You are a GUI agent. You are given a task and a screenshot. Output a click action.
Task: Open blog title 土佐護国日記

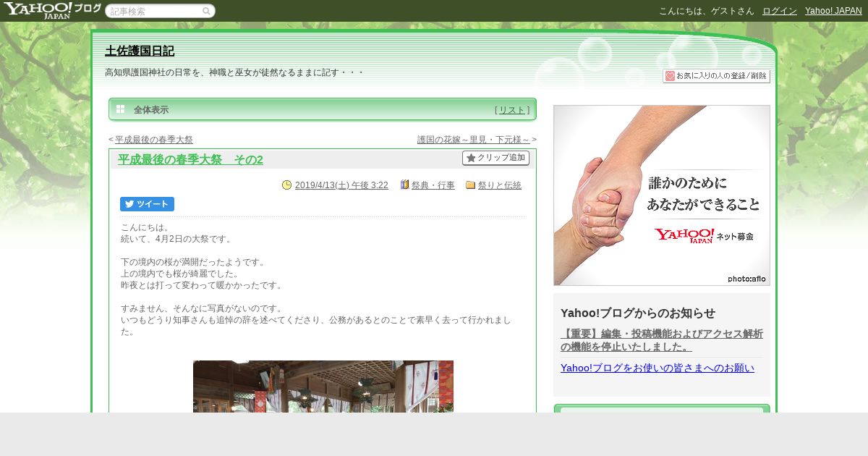140,51
